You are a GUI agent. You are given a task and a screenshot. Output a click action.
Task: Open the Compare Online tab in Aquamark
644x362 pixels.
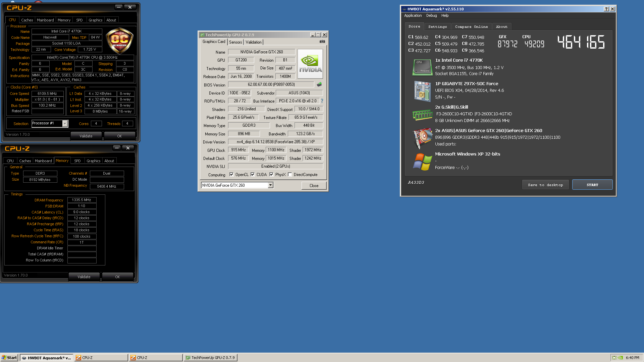471,26
